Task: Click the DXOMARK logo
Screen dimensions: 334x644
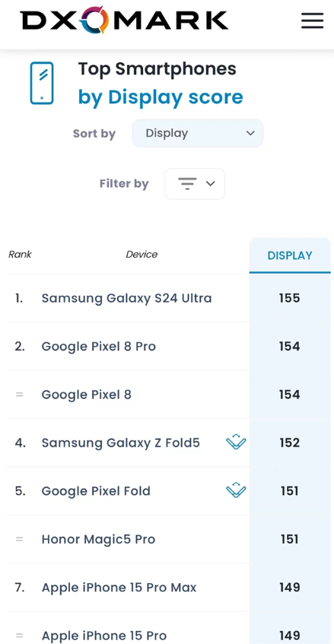Action: (124, 20)
